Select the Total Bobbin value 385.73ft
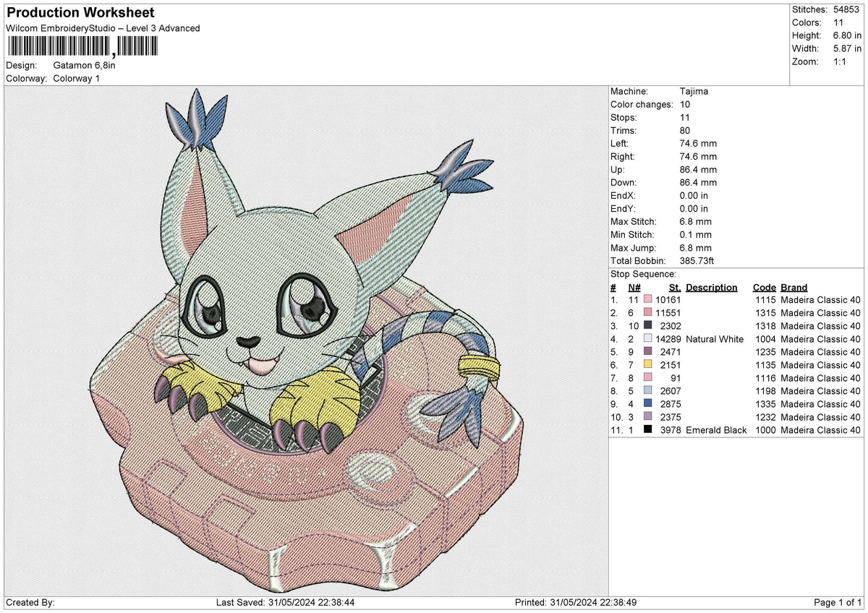 [697, 260]
